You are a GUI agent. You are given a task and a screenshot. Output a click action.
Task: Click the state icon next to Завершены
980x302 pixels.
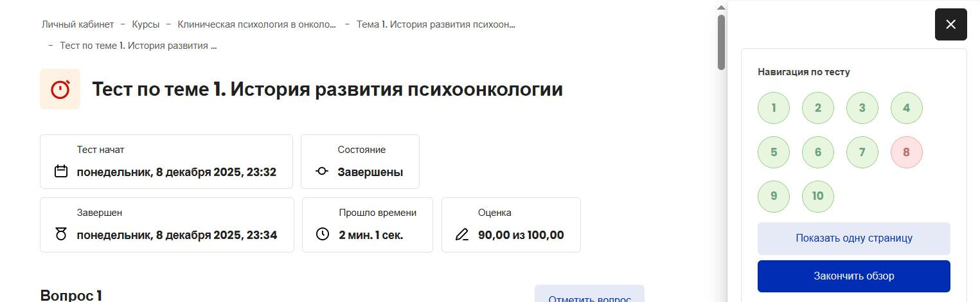(x=322, y=172)
